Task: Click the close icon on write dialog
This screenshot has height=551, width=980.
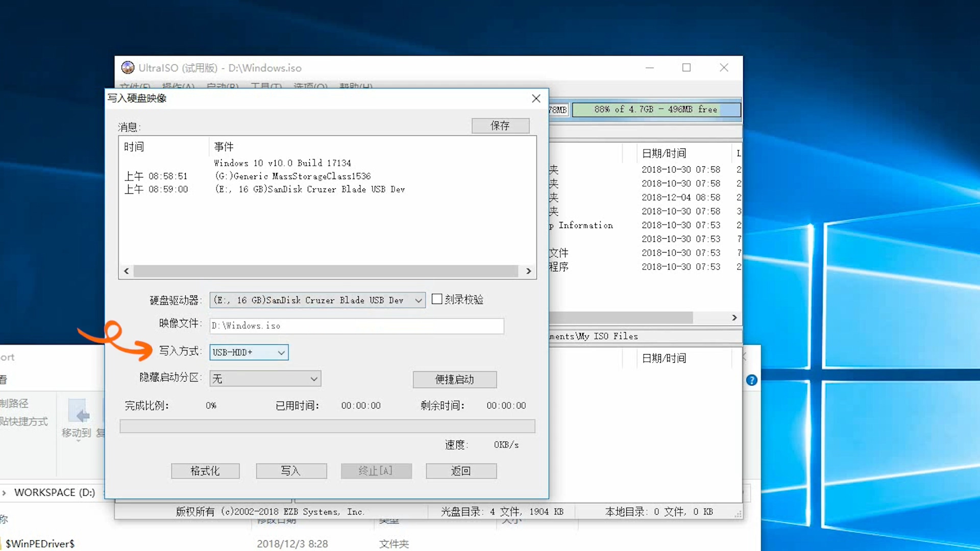Action: click(536, 98)
